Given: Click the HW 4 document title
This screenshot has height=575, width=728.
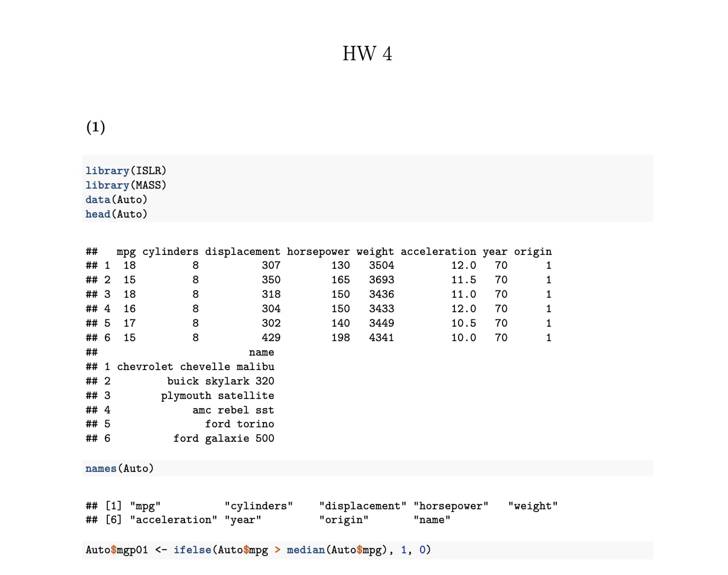Looking at the screenshot, I should [367, 54].
